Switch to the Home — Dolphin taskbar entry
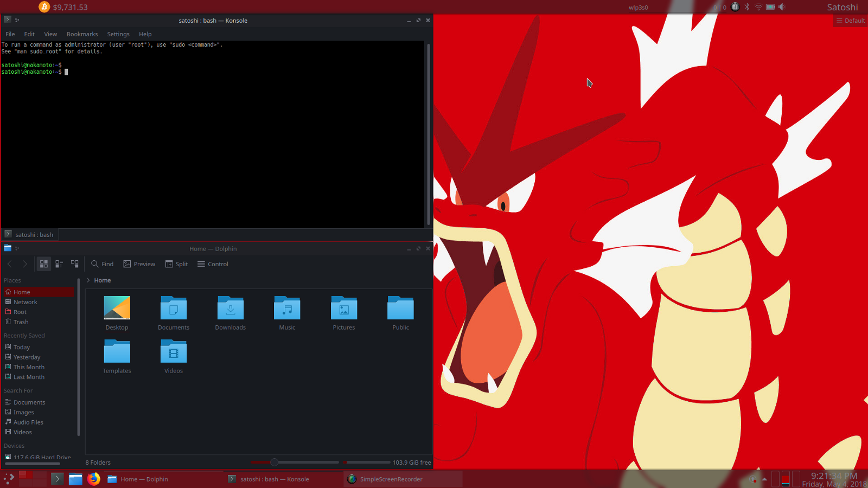Screen dimensions: 868x488 [x=163, y=479]
